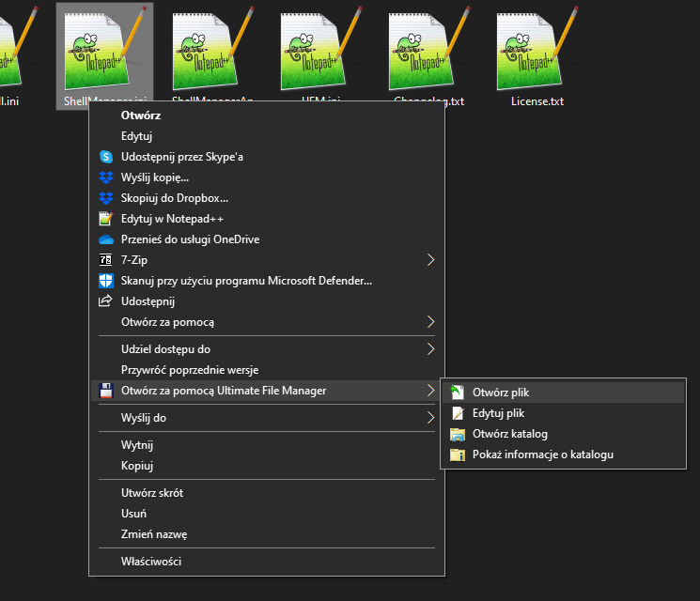Click the Microsoft Defender shield icon
The height and width of the screenshot is (601, 700).
[106, 281]
